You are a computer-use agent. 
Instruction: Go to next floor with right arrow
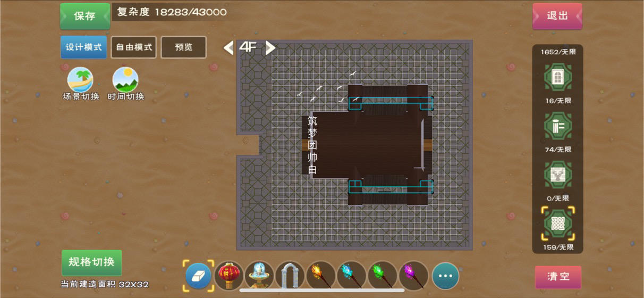pos(270,47)
